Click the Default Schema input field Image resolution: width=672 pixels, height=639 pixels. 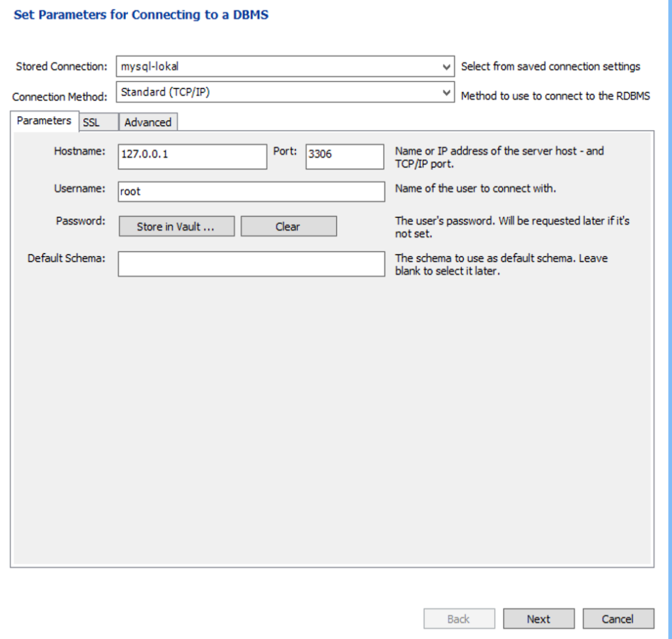(x=251, y=264)
